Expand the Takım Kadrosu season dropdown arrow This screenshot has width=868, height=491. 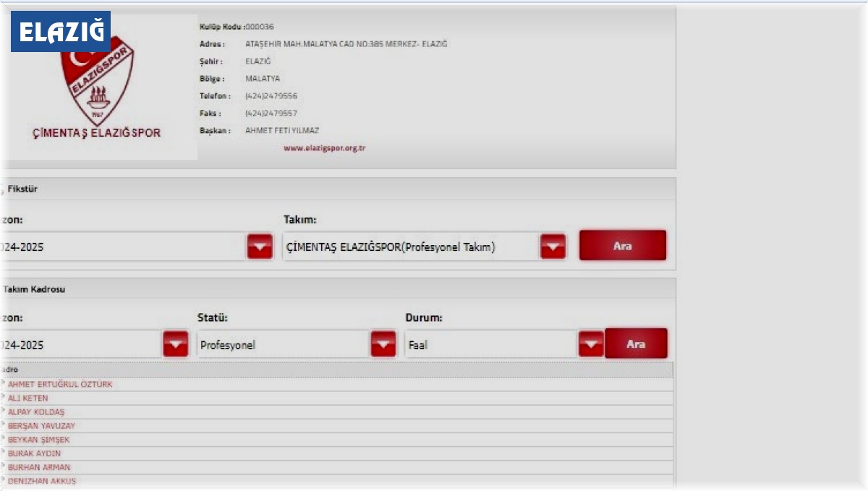[175, 345]
